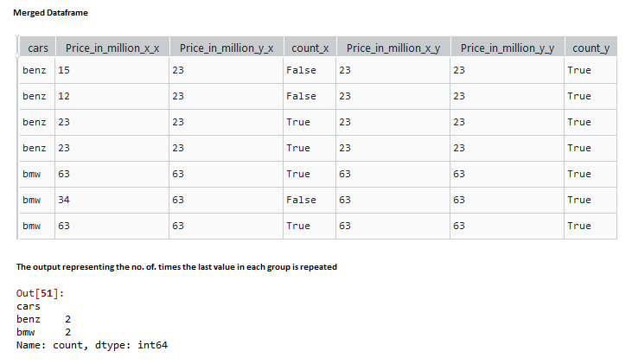Click the cars column header
This screenshot has width=632, height=364.
pos(37,48)
